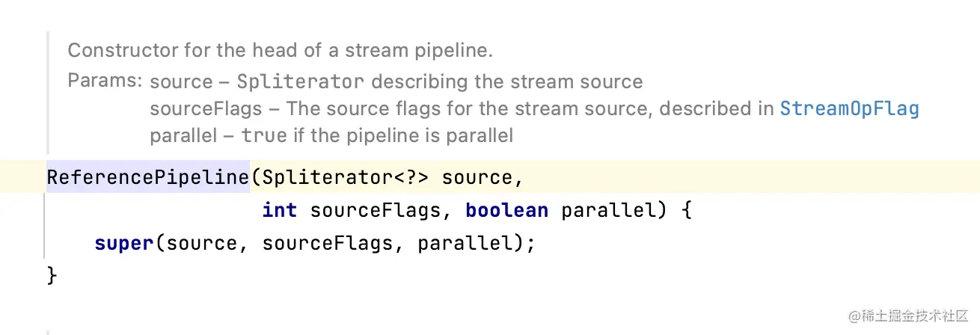Click the opening brace after the parallel parameter
Image resolution: width=980 pixels, height=335 pixels.
tap(686, 211)
